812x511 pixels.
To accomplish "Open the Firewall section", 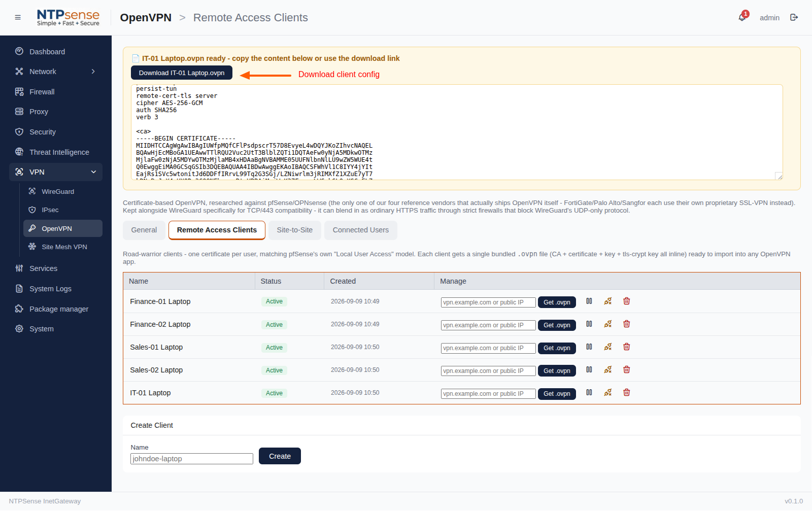I will [x=56, y=92].
